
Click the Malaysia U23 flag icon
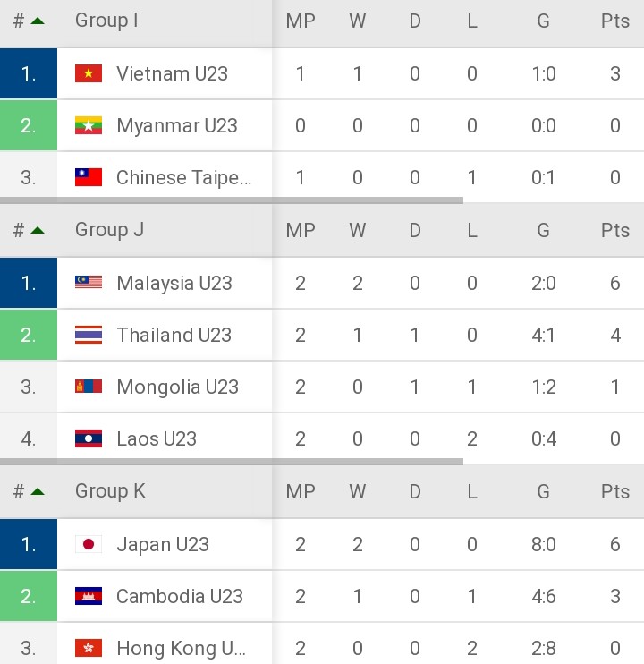click(89, 283)
